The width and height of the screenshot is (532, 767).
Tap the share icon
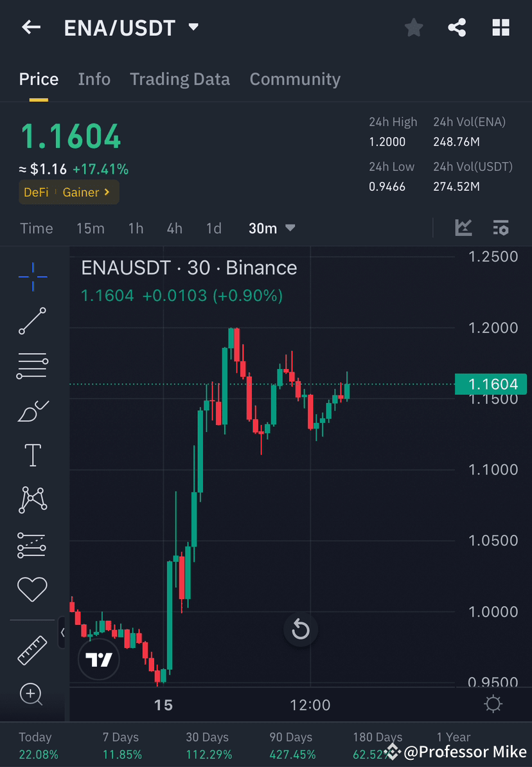pos(457,28)
